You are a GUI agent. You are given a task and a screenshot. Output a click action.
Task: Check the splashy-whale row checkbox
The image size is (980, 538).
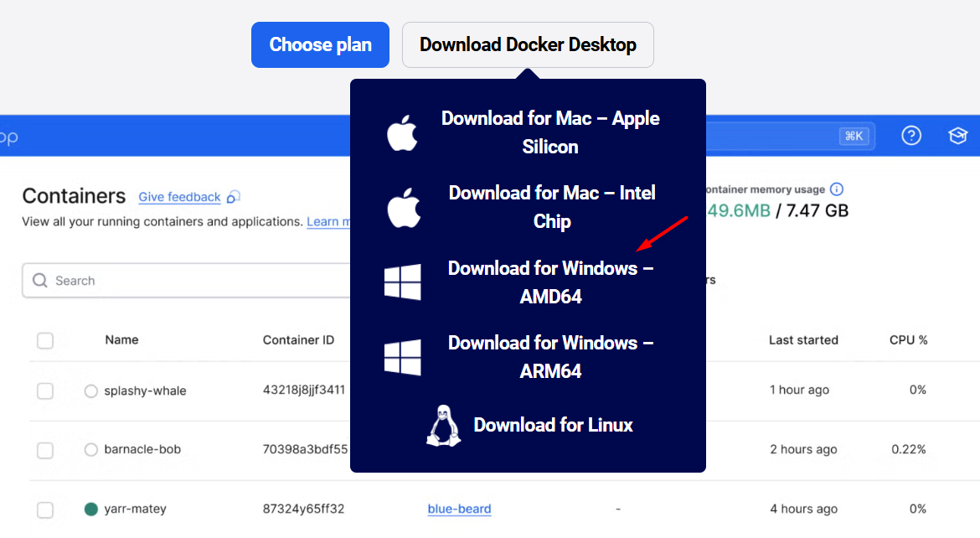coord(45,391)
